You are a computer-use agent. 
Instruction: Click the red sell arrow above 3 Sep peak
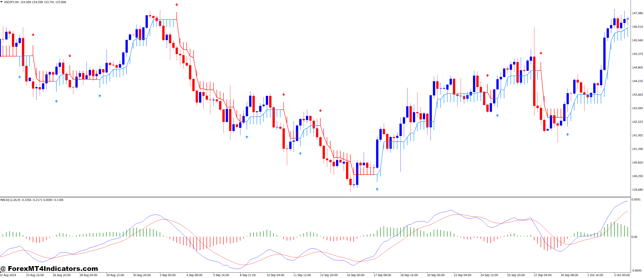tap(177, 4)
